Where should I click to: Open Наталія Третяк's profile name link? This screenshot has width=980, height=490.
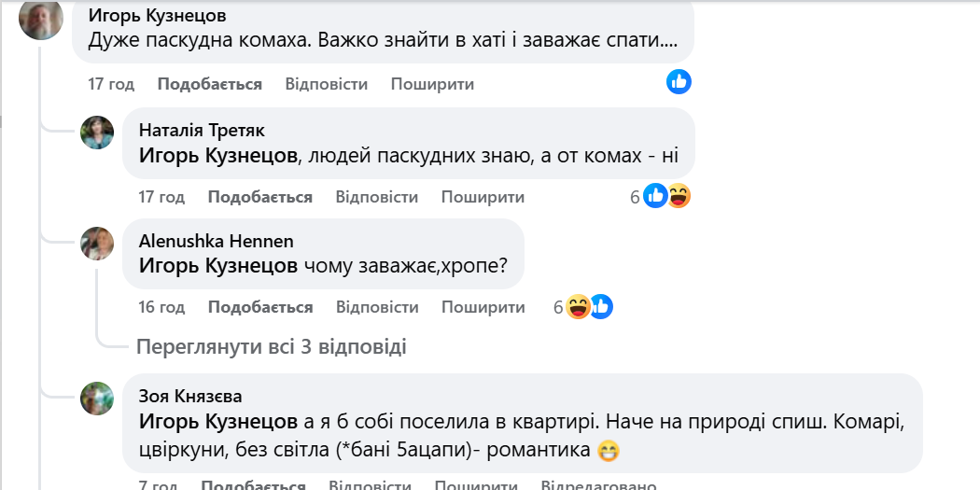point(202,130)
